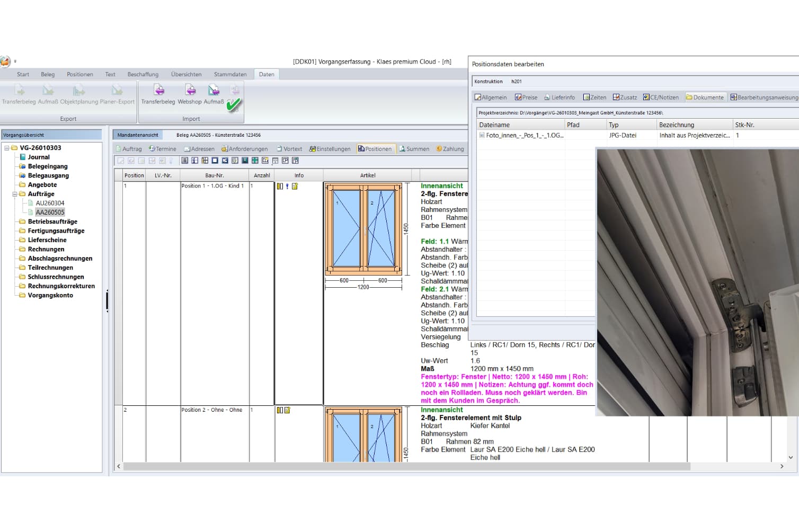Image resolution: width=799 pixels, height=532 pixels.
Task: Click the note icon in position 1 Info column
Action: point(295,187)
